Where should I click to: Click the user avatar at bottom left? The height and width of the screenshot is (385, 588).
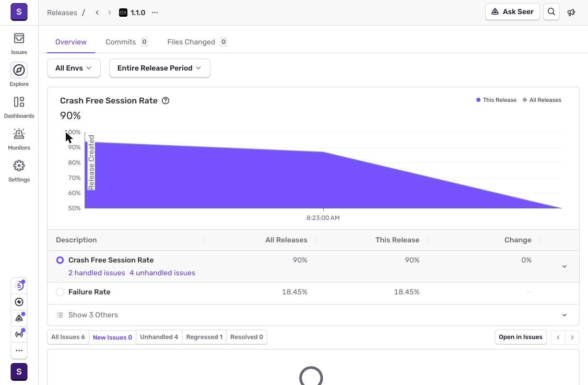[19, 372]
